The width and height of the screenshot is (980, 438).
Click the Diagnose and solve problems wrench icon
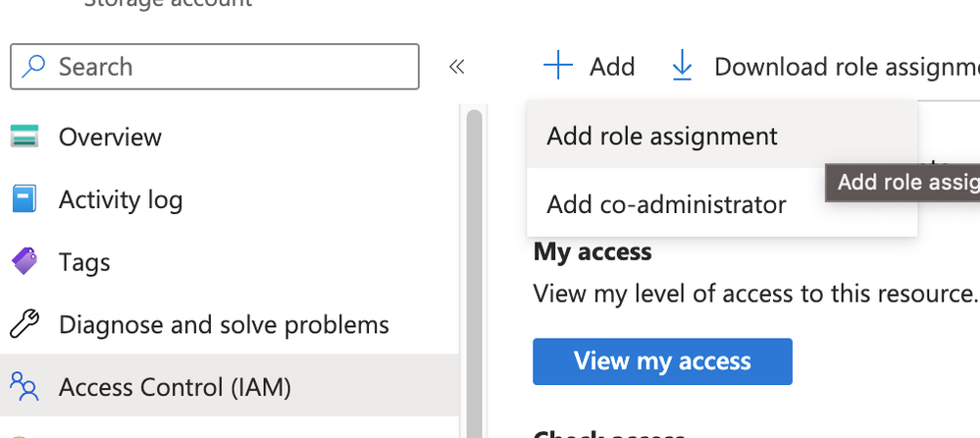[25, 324]
